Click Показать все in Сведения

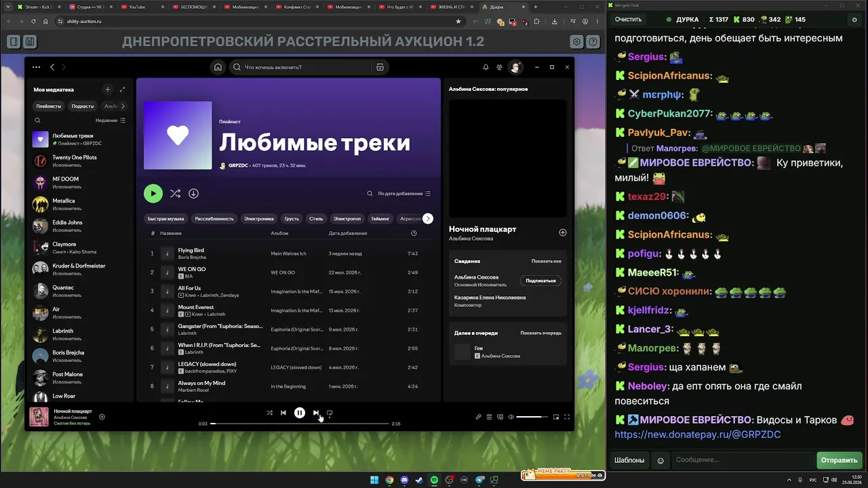point(547,261)
